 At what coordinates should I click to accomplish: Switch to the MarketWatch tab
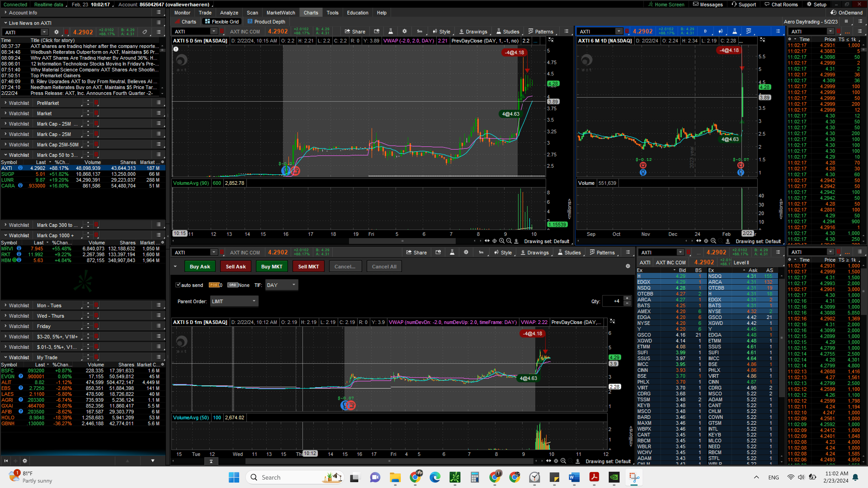tap(281, 13)
